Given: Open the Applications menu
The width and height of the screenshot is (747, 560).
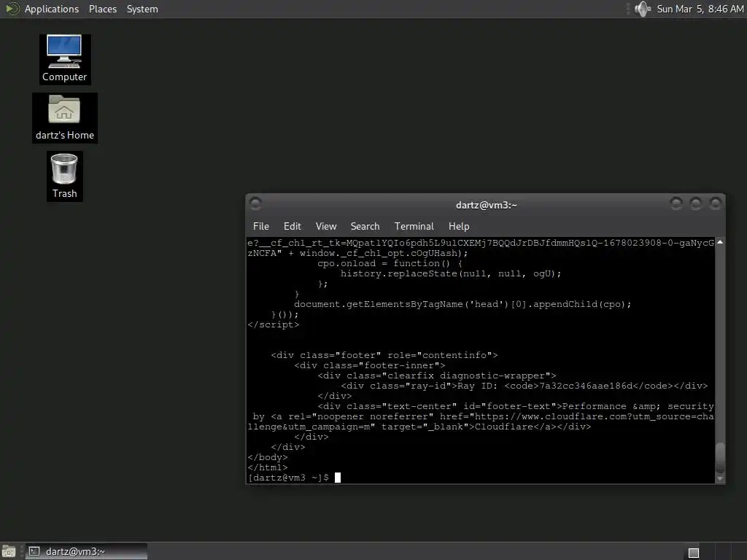Looking at the screenshot, I should coord(52,9).
